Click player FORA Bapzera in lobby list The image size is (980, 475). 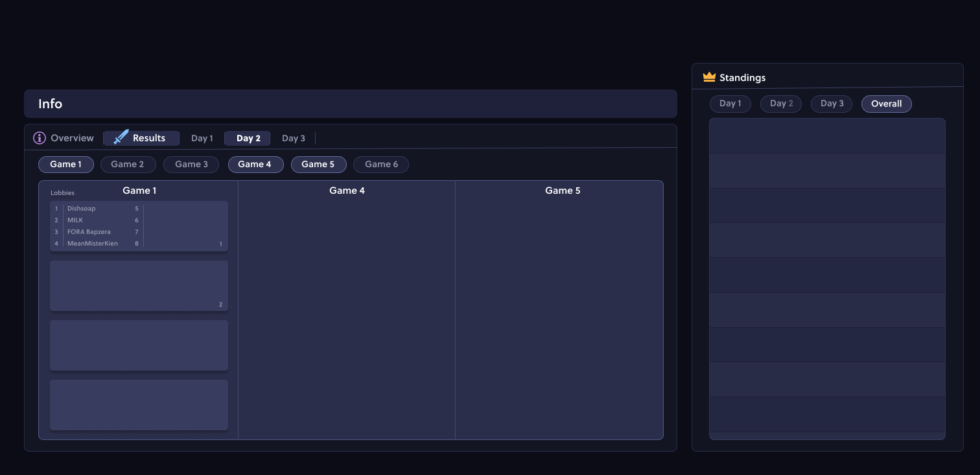point(89,232)
